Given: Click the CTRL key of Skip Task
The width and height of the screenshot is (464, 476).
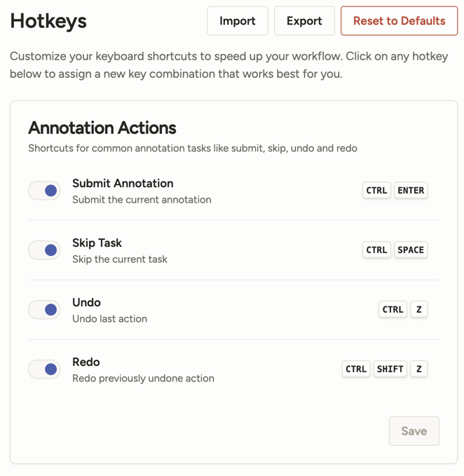Looking at the screenshot, I should (x=376, y=250).
